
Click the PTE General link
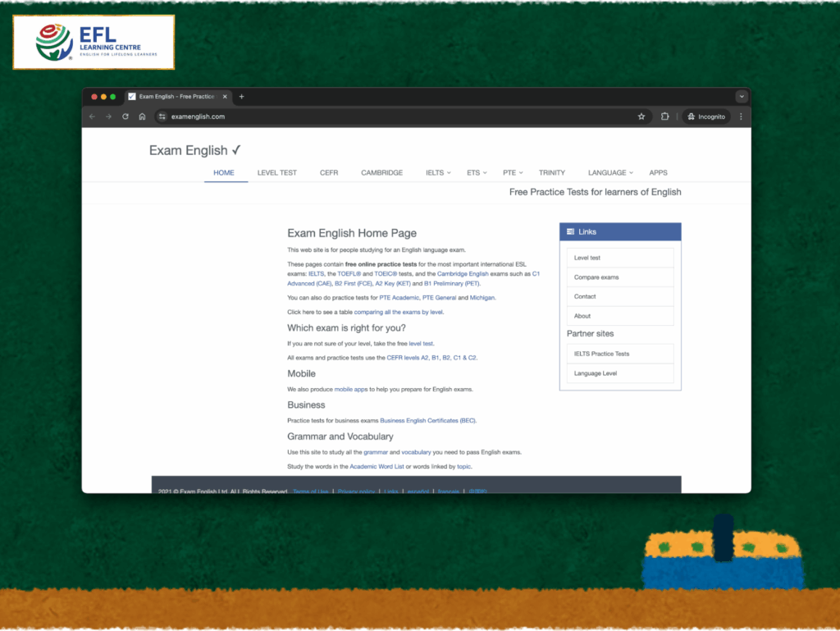440,298
